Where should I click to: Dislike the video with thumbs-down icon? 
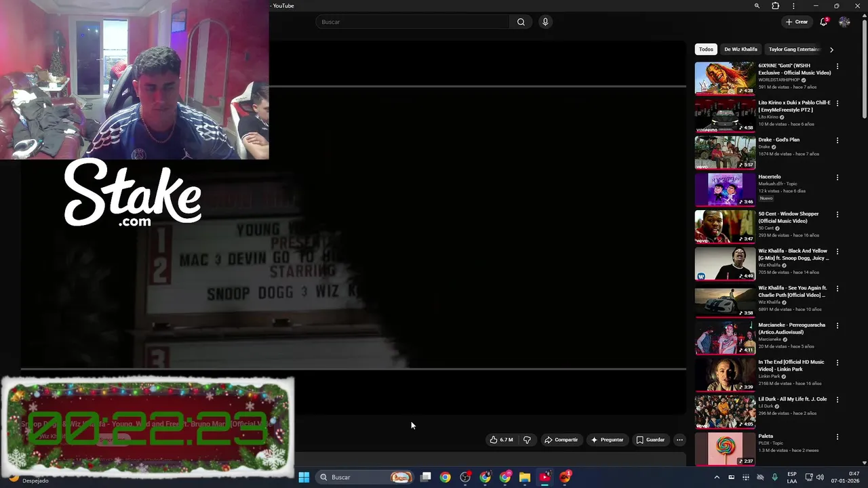[527, 440]
